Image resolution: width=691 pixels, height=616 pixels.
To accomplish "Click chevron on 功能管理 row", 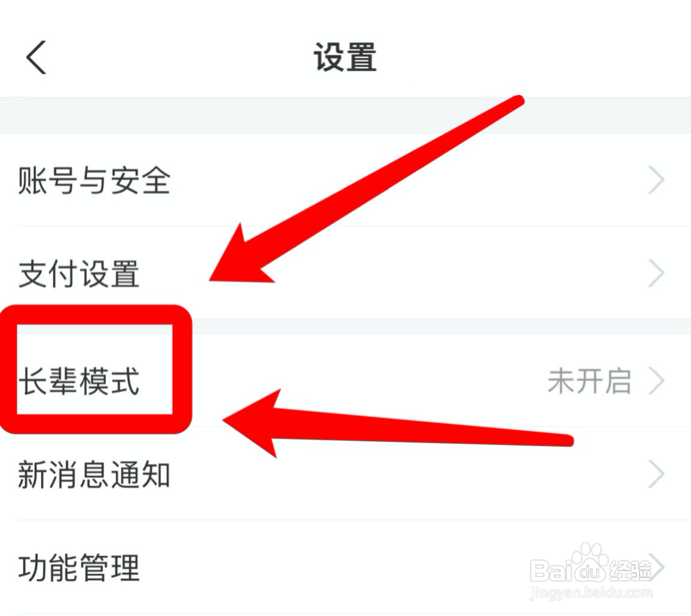I will (x=656, y=567).
